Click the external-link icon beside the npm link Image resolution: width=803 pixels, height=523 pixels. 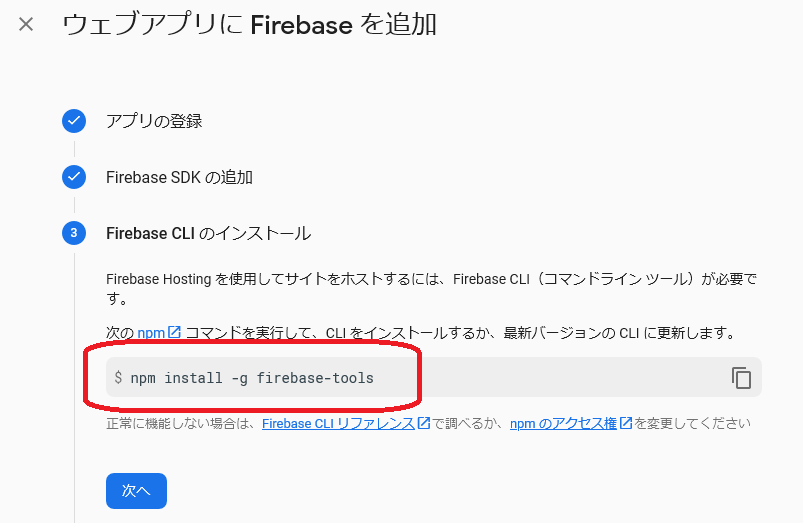[x=175, y=332]
